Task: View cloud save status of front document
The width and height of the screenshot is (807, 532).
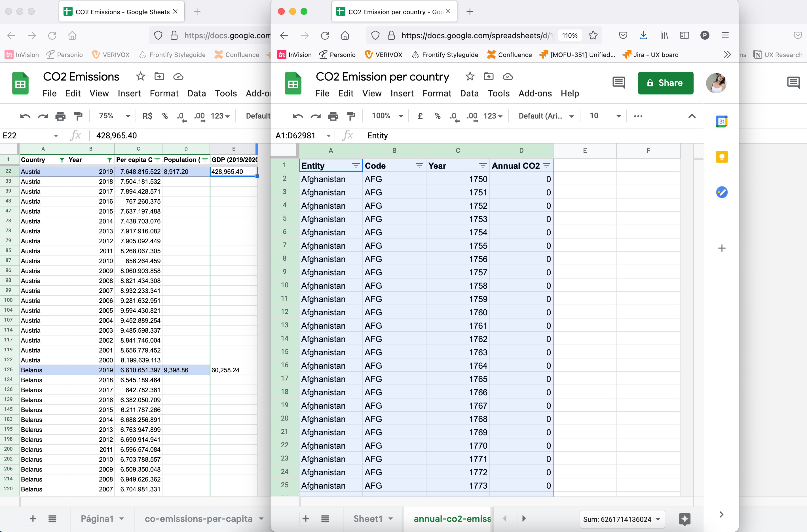Action: click(x=508, y=77)
